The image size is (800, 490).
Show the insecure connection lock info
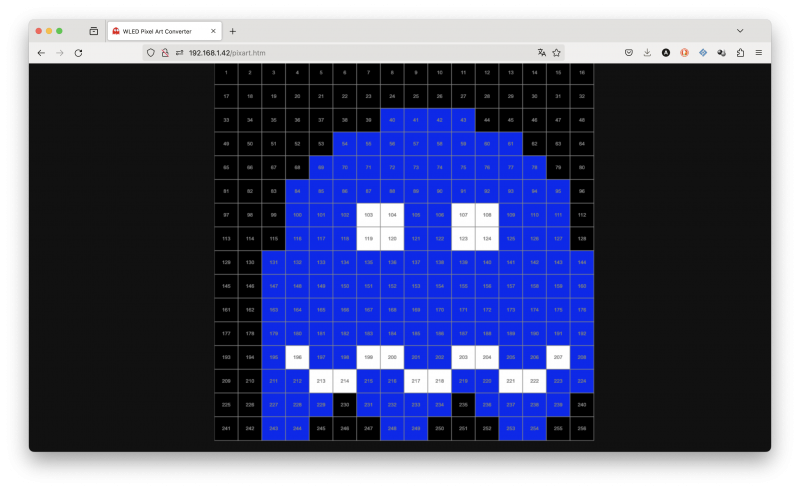[165, 53]
